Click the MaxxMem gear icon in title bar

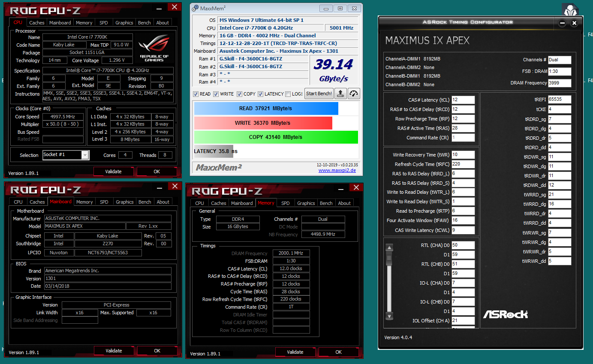195,8
